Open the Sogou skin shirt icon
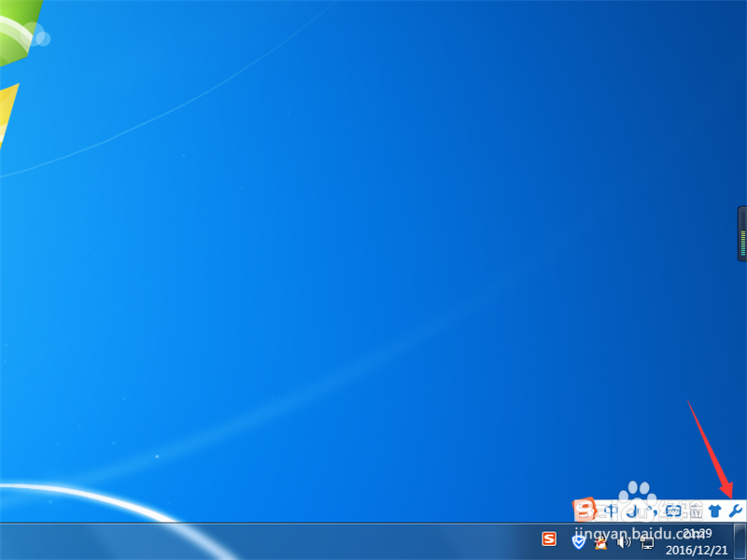 coord(714,511)
